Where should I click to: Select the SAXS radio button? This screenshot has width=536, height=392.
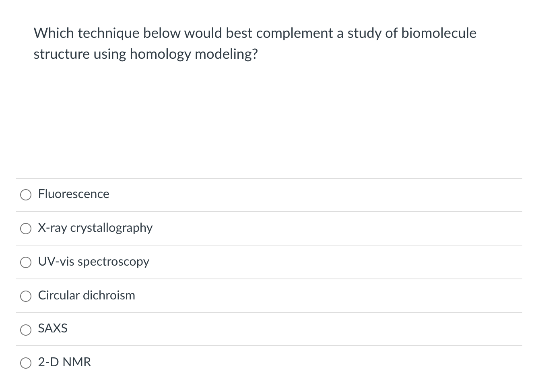click(26, 330)
